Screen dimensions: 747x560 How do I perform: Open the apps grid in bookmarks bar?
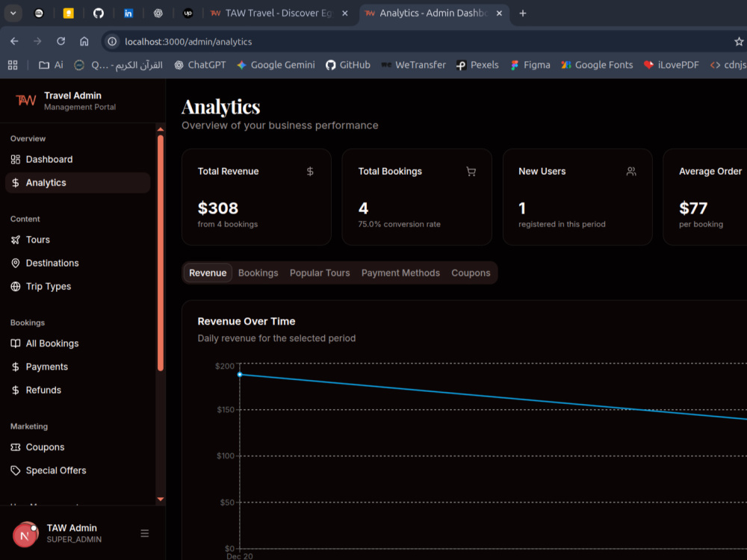[13, 65]
